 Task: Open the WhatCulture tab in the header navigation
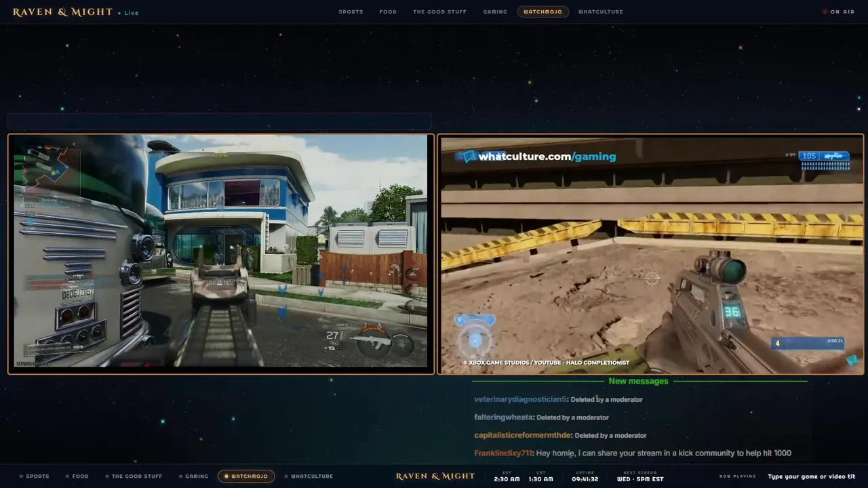(601, 12)
